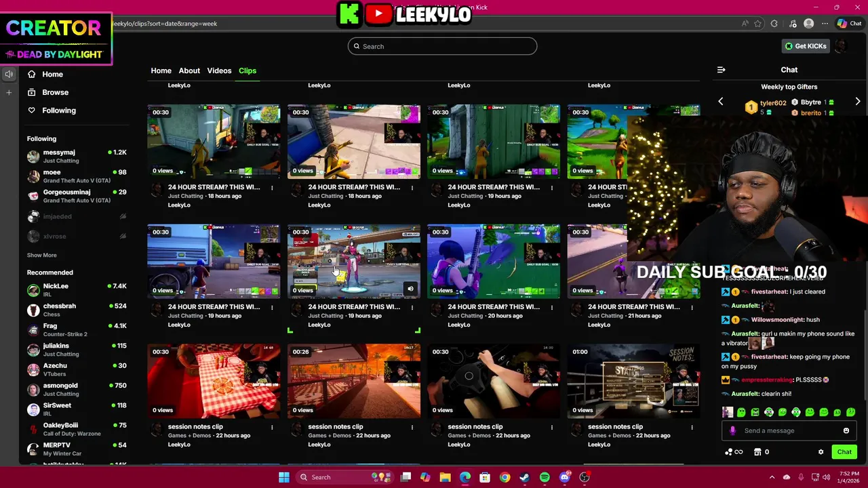Open the browser profile avatar icon
Image resolution: width=868 pixels, height=488 pixels.
tap(808, 24)
